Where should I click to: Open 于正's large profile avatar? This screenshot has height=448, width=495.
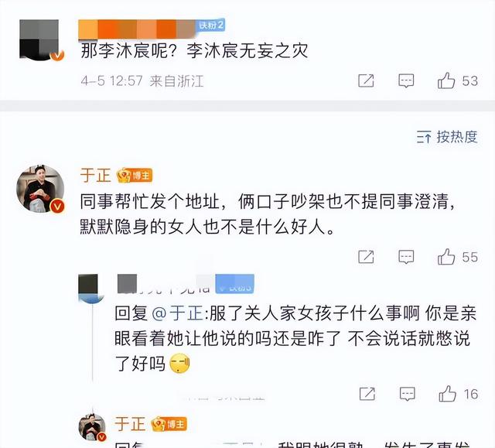coord(40,189)
